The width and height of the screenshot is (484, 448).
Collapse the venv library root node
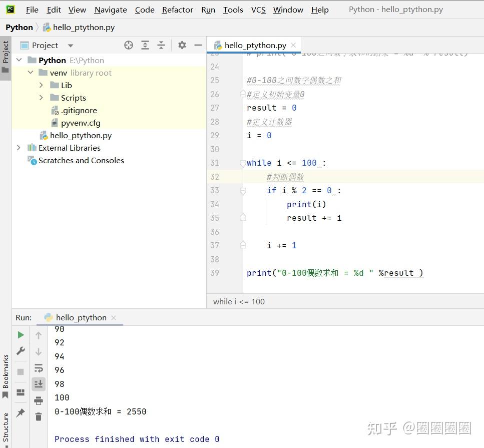pyautogui.click(x=30, y=72)
